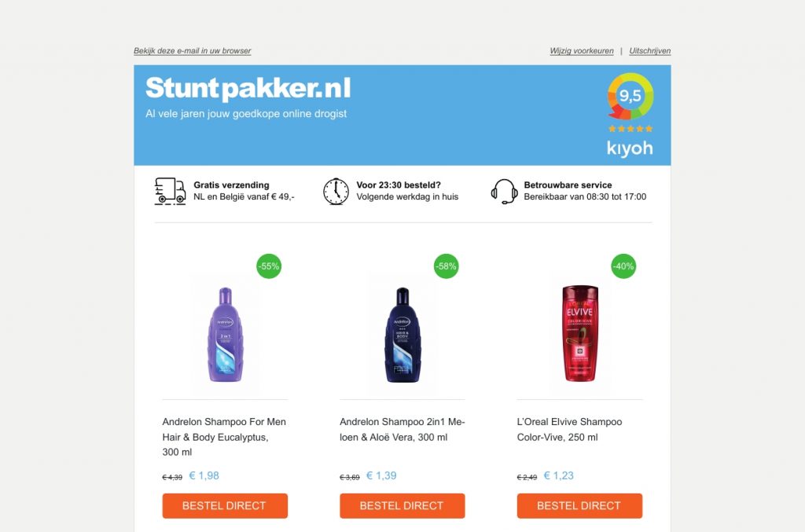Image resolution: width=805 pixels, height=532 pixels.
Task: Click the five-star rating row
Action: [630, 129]
